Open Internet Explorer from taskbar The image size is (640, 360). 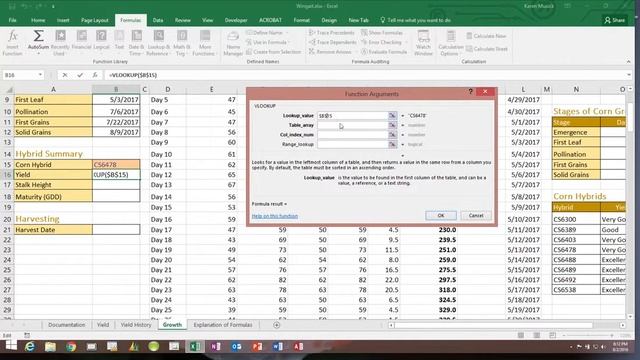(30, 347)
